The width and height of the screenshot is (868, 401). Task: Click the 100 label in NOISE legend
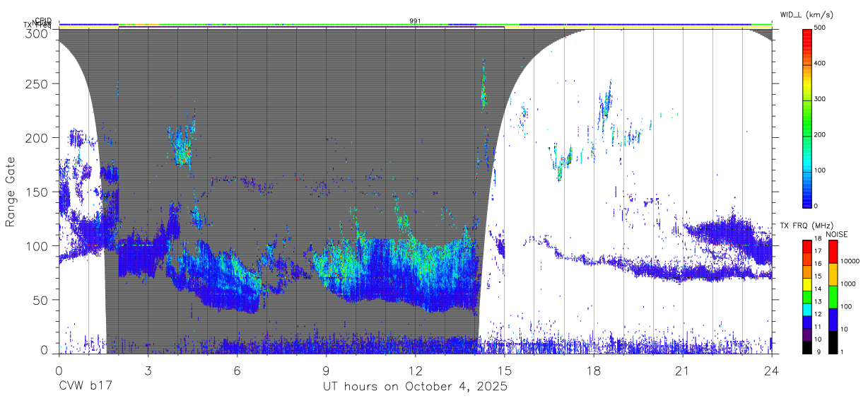845,307
